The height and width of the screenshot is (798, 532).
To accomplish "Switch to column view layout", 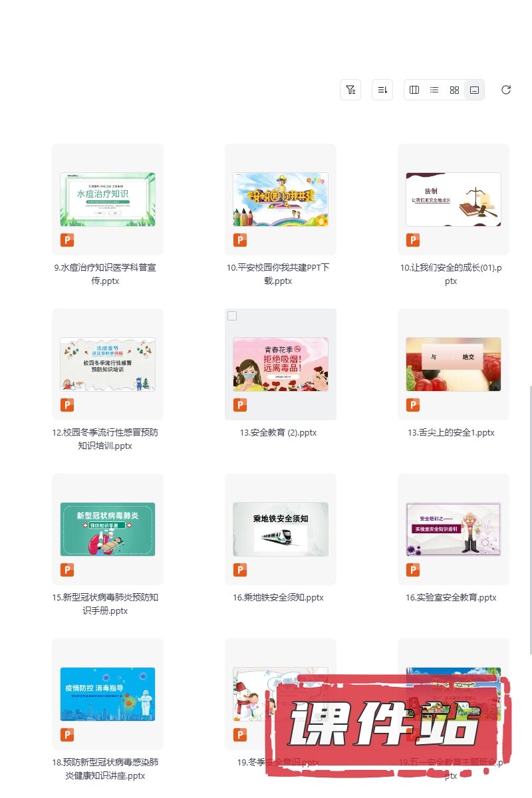I will click(414, 90).
